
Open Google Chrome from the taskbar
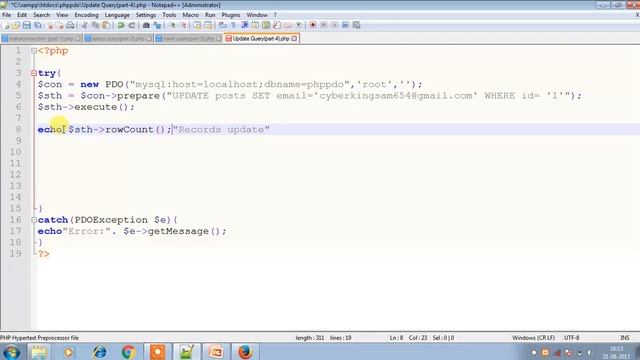(128, 351)
